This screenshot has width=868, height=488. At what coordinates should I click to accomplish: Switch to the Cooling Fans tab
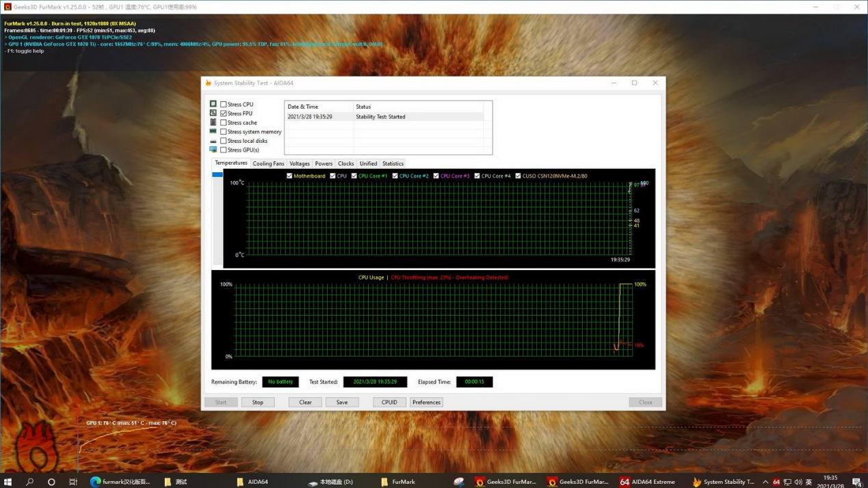tap(268, 163)
